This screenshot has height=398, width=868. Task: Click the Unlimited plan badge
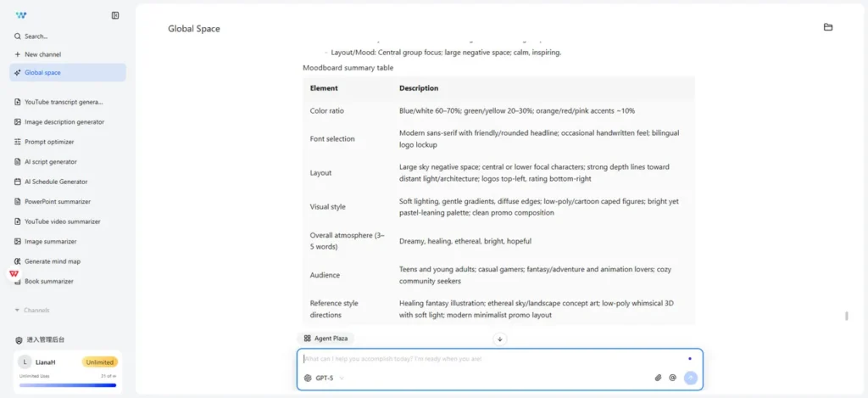click(x=99, y=362)
